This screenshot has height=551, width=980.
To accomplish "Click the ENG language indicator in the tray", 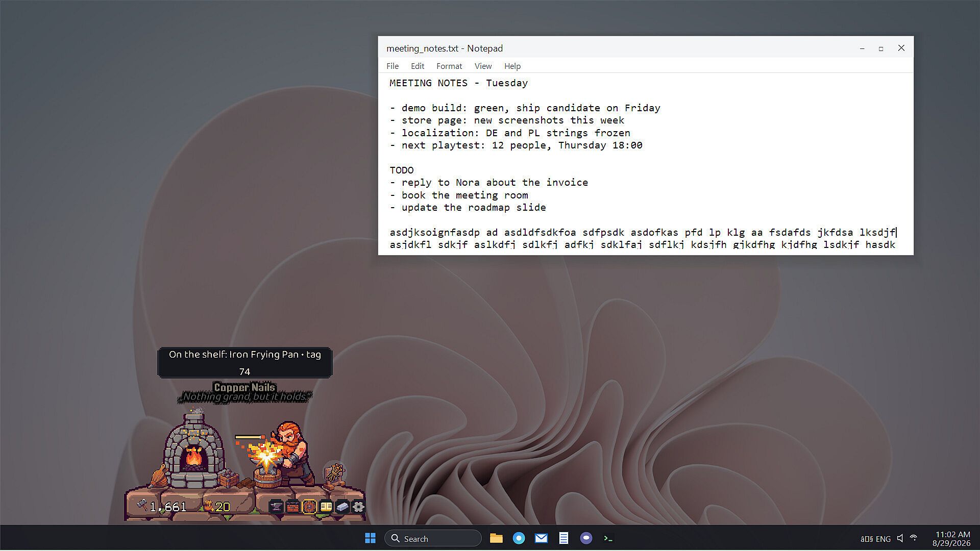I will tap(883, 539).
